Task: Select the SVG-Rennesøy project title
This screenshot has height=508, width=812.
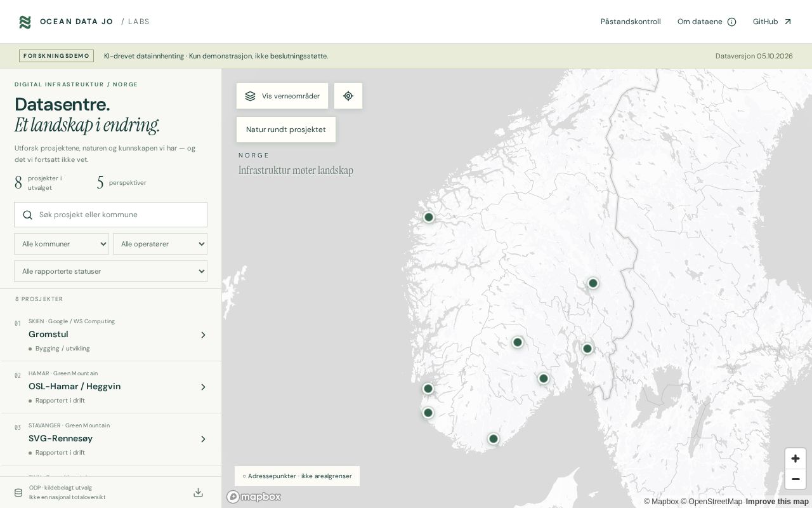Action: 60,439
